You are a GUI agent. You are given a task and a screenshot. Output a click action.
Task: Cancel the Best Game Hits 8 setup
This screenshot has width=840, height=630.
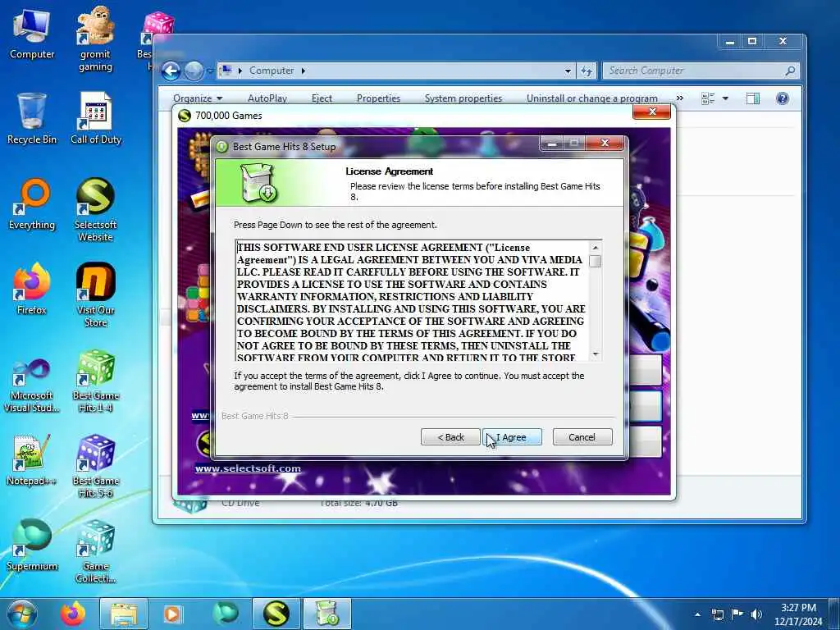[x=582, y=437]
